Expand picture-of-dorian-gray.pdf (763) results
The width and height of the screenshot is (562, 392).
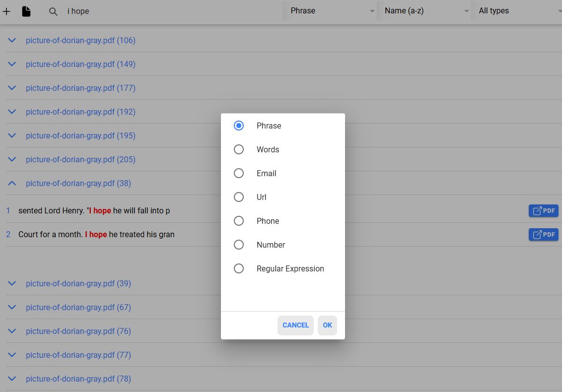tap(12, 379)
